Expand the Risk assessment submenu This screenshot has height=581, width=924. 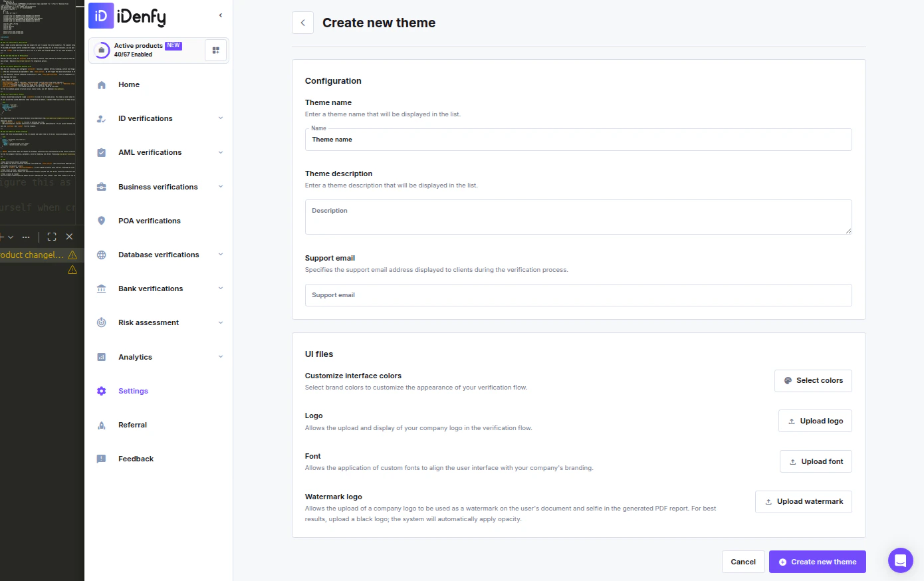(x=221, y=322)
